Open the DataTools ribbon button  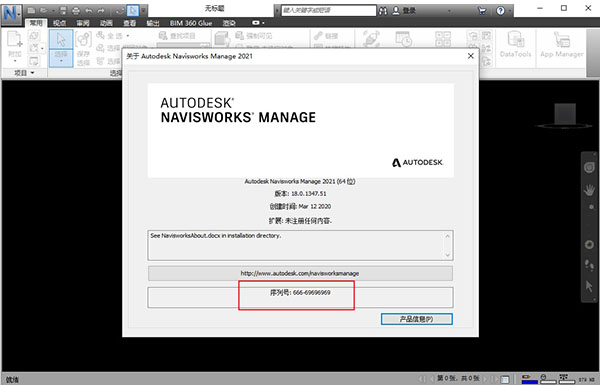coord(515,45)
